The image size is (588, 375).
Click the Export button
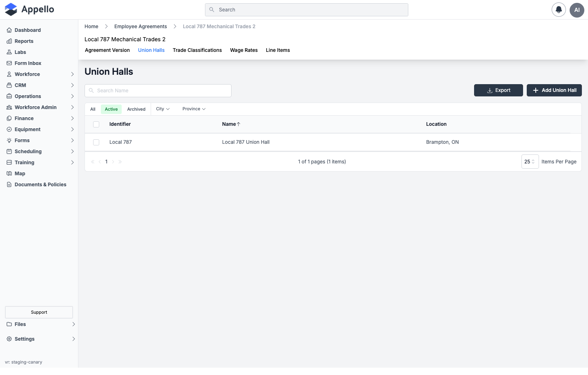[x=498, y=90]
